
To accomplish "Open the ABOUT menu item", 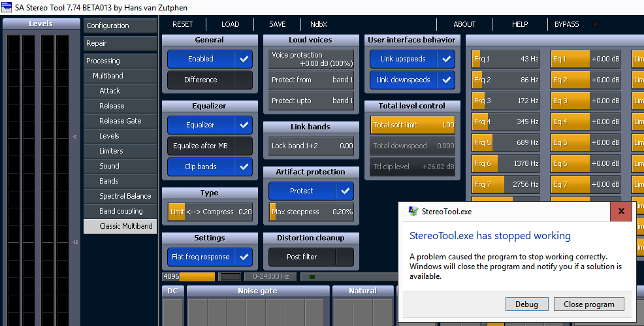I will pos(464,24).
